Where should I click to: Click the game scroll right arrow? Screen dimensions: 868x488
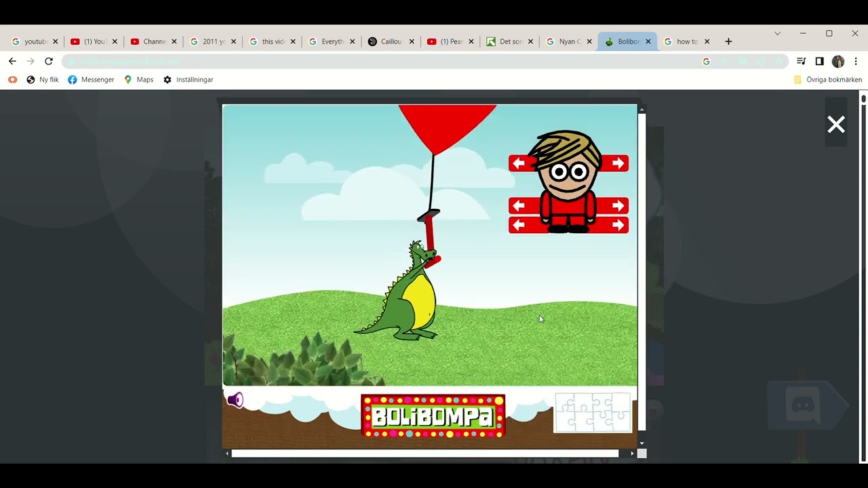[x=633, y=453]
